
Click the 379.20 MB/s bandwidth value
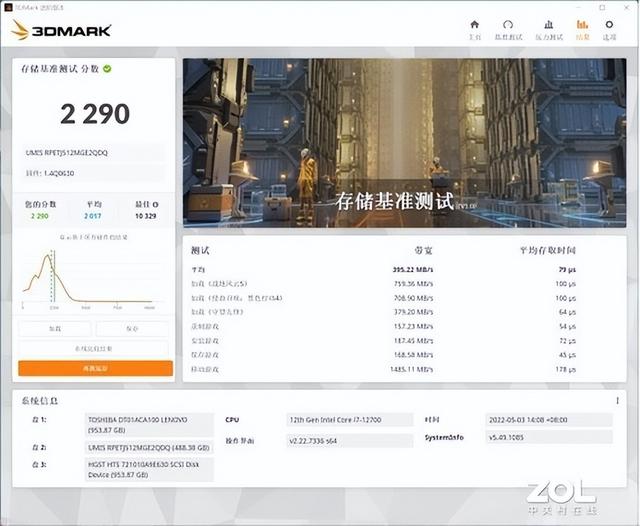(413, 312)
